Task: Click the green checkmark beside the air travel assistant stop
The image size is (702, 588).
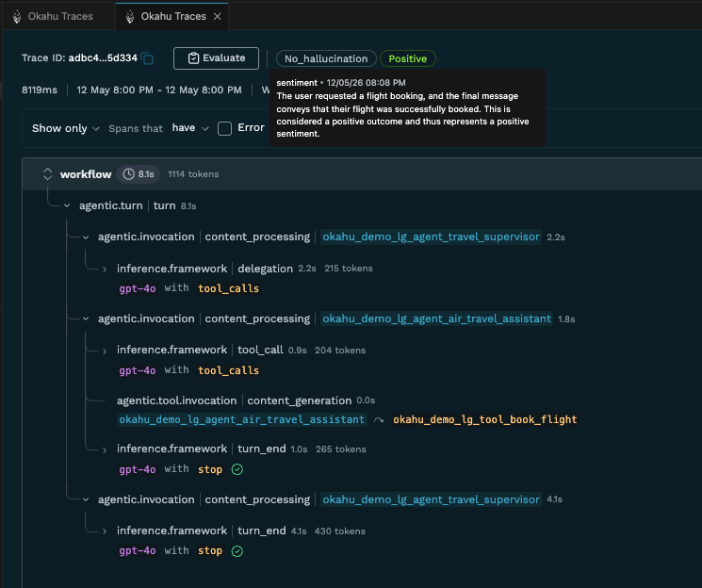Action: pos(237,469)
